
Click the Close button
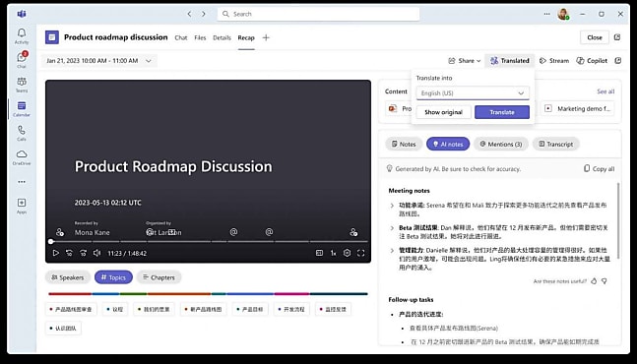(x=595, y=37)
